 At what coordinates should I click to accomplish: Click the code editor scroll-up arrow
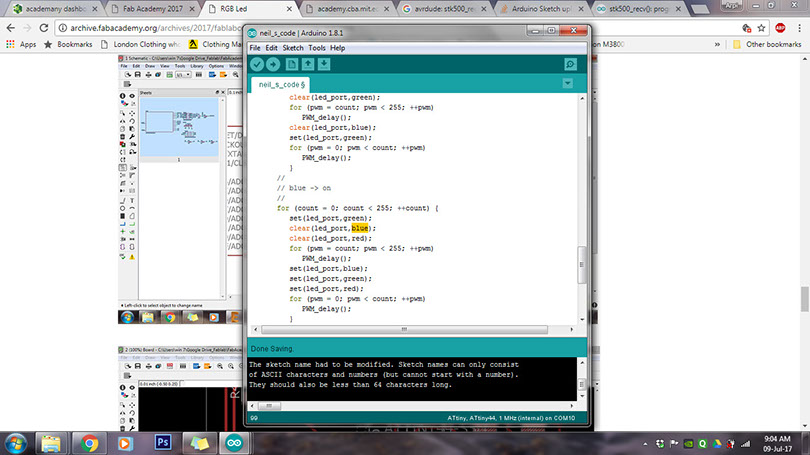(x=582, y=98)
